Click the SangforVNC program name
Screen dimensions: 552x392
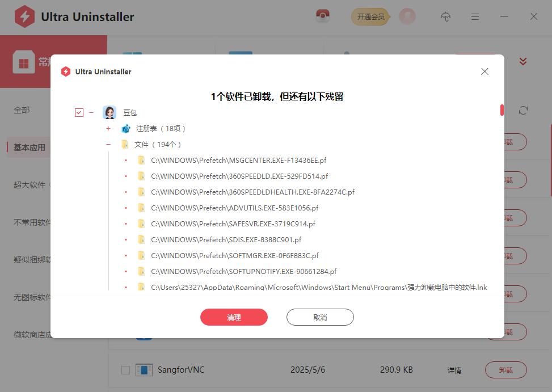point(181,370)
